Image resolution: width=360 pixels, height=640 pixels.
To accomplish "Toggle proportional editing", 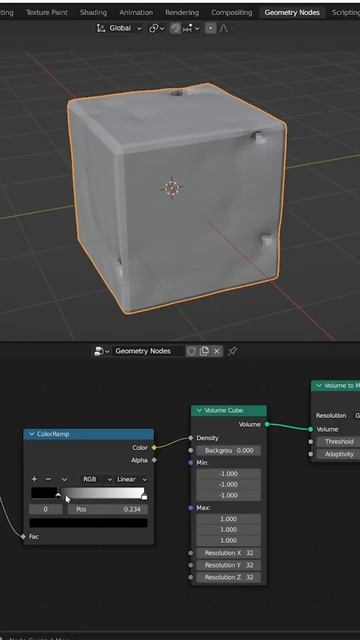I will [210, 28].
